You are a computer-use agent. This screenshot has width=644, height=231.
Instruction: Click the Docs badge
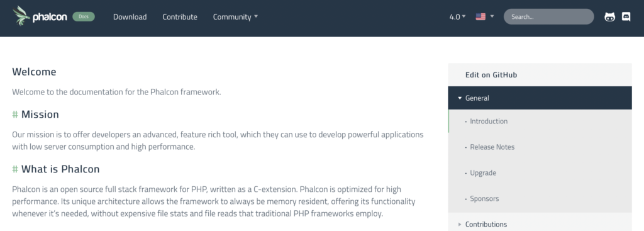pos(84,17)
